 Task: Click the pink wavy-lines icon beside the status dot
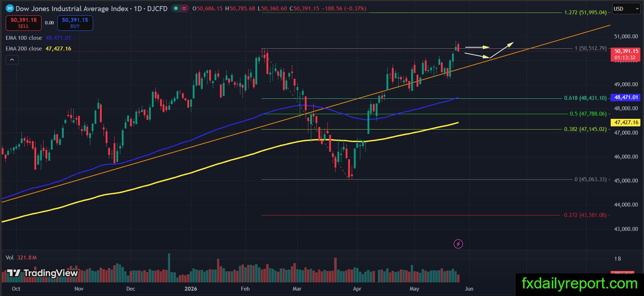pyautogui.click(x=184, y=8)
